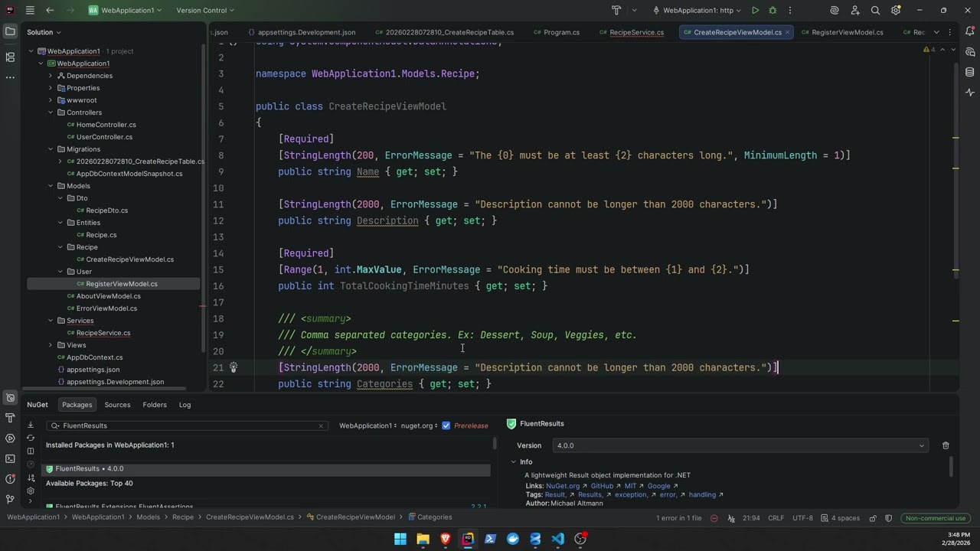Click the NuGet restore download icon
The image size is (980, 551).
31,425
